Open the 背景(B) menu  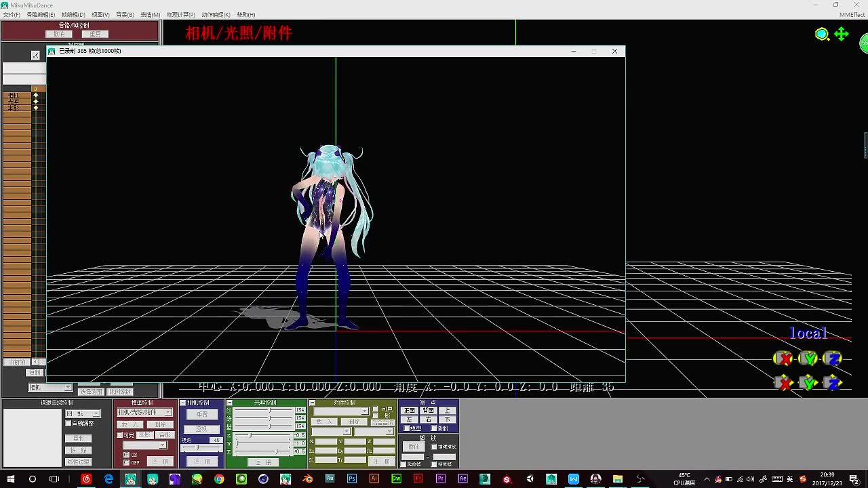pyautogui.click(x=125, y=14)
